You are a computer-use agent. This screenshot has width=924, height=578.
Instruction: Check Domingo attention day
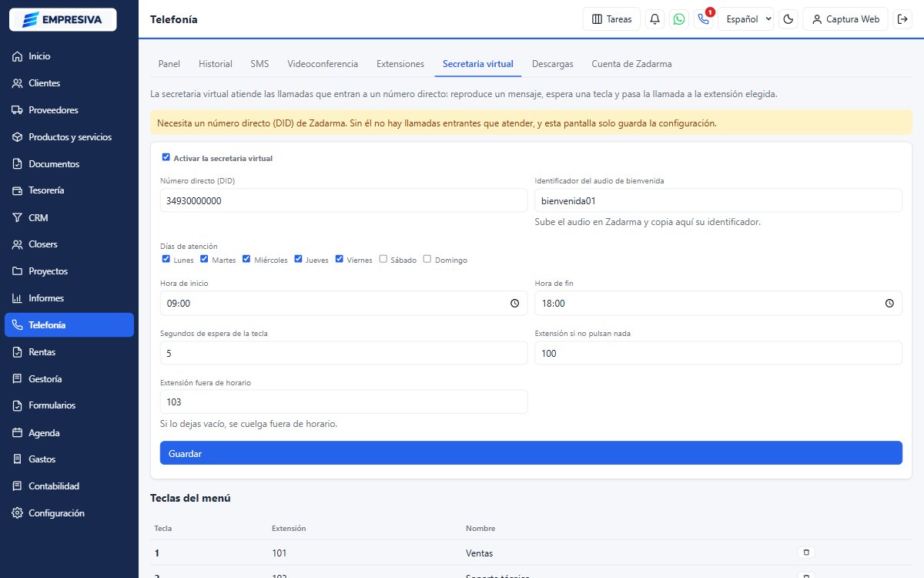pyautogui.click(x=427, y=260)
